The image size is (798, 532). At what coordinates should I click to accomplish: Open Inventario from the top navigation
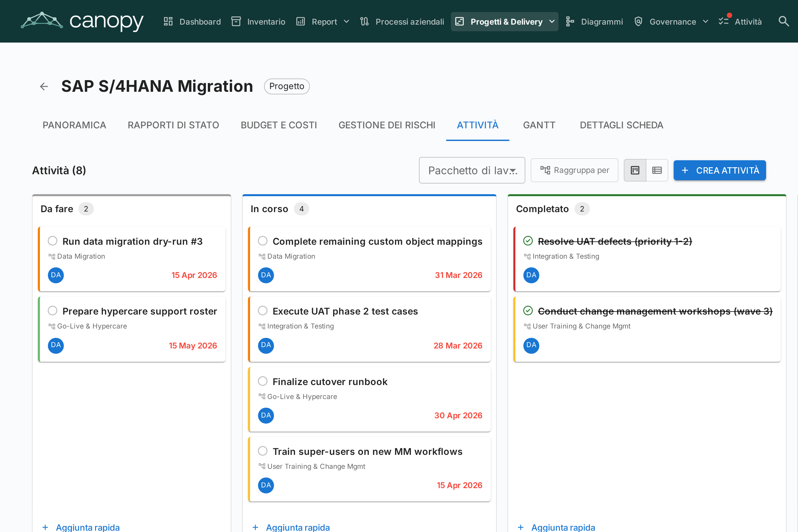[258, 21]
